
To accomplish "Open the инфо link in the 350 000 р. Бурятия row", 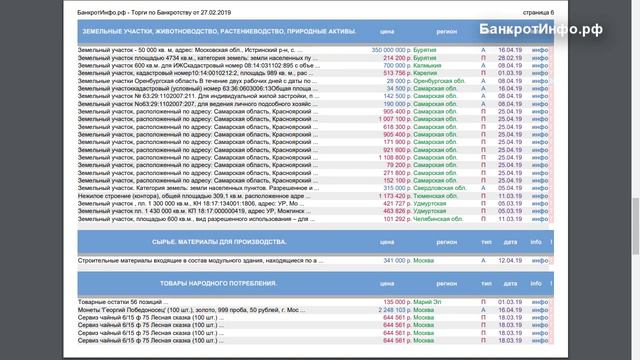I will tap(540, 50).
